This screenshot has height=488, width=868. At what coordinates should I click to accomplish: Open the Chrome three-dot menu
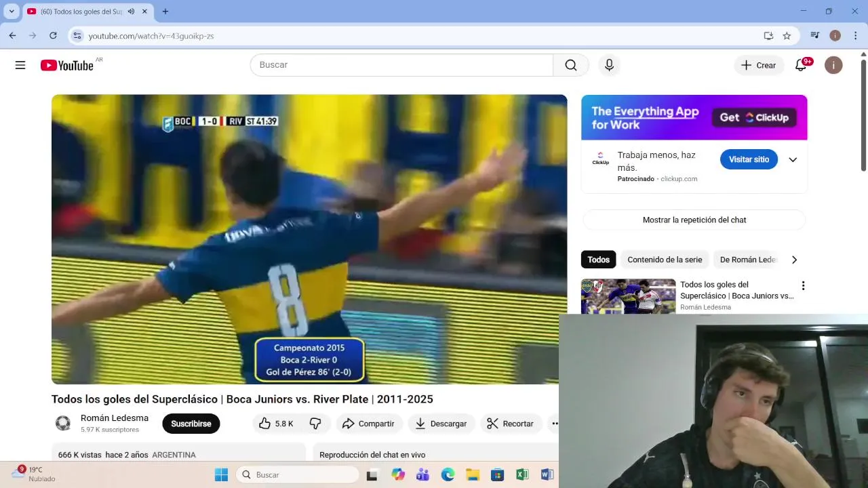pos(856,35)
